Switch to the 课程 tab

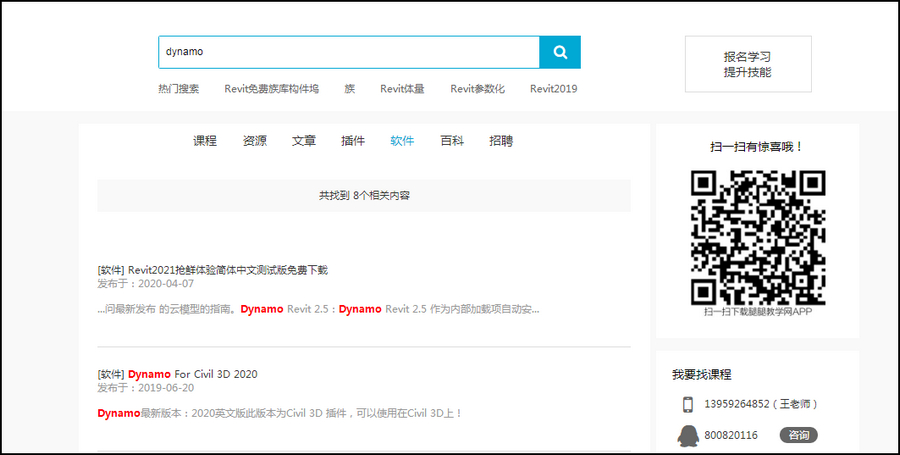[205, 141]
